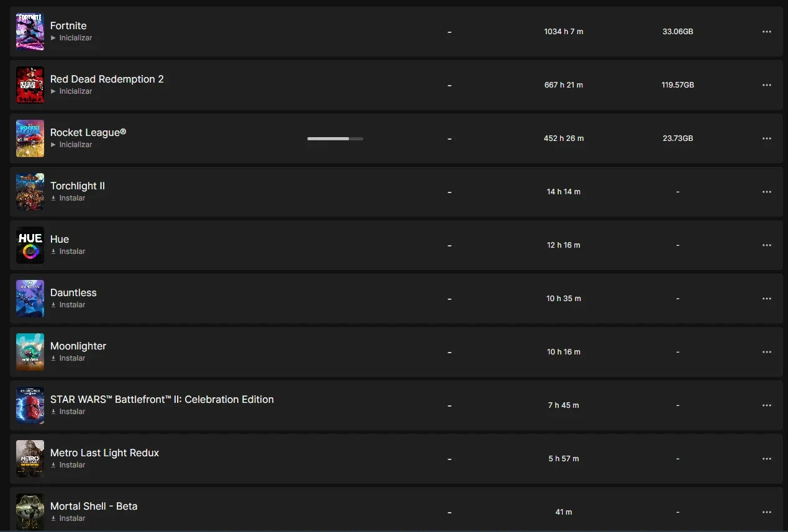Start Rocket League using Inicializar
788x532 pixels.
pos(71,145)
